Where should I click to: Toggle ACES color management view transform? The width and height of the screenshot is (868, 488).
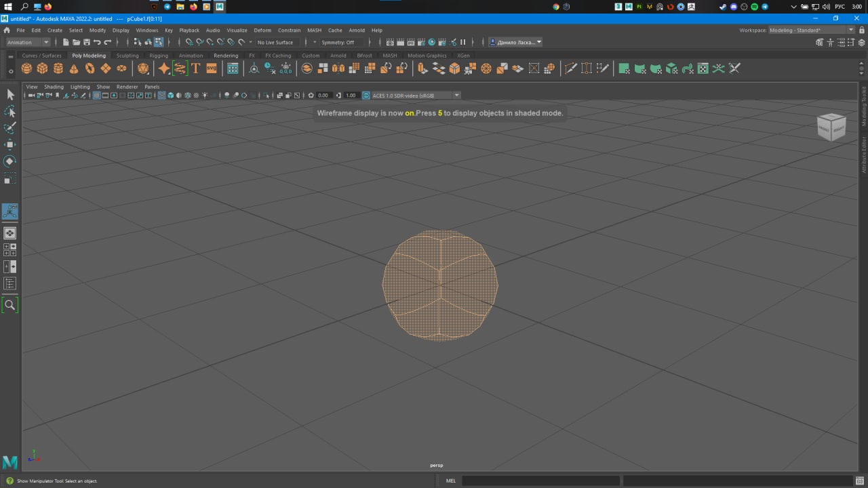point(366,96)
